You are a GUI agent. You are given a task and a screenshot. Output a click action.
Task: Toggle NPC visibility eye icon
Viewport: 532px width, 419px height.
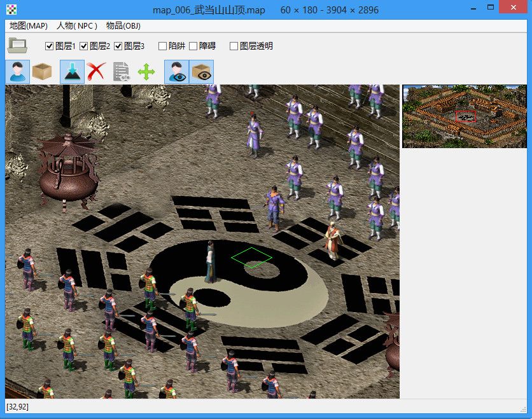tap(177, 72)
